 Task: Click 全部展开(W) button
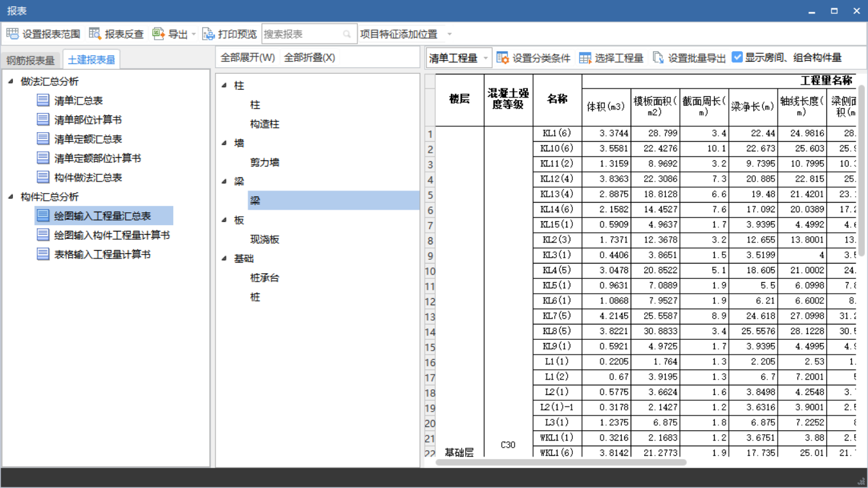pos(248,58)
